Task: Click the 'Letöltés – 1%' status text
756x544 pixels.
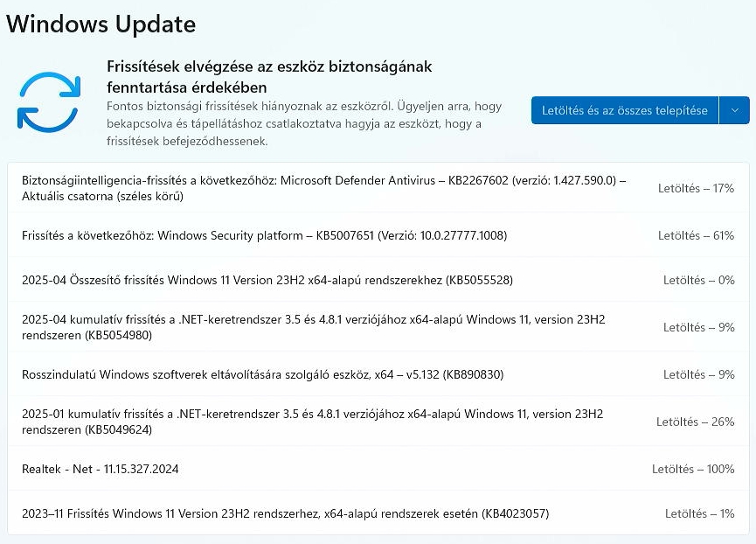Action: pyautogui.click(x=699, y=513)
